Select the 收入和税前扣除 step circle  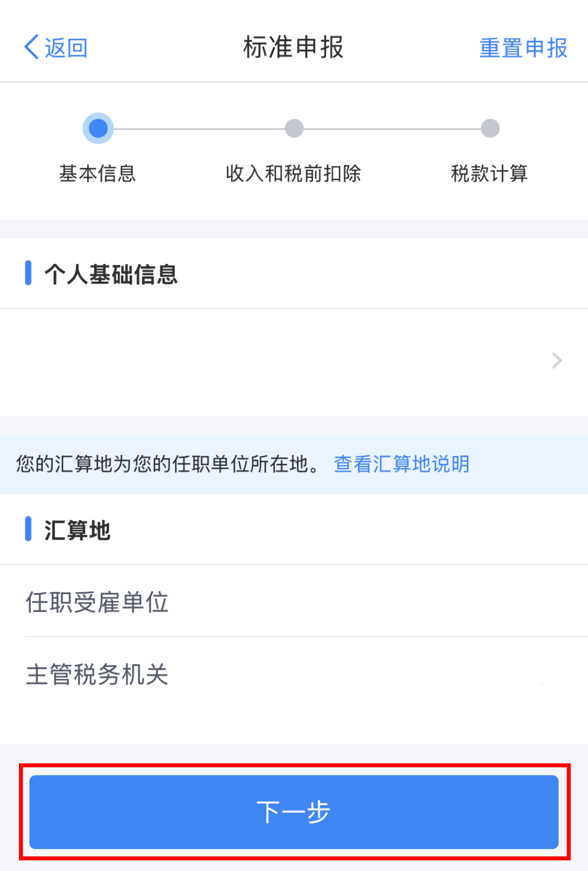coord(294,128)
